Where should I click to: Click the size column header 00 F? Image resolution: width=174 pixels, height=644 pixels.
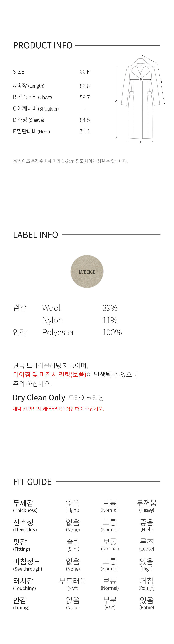pos(85,72)
